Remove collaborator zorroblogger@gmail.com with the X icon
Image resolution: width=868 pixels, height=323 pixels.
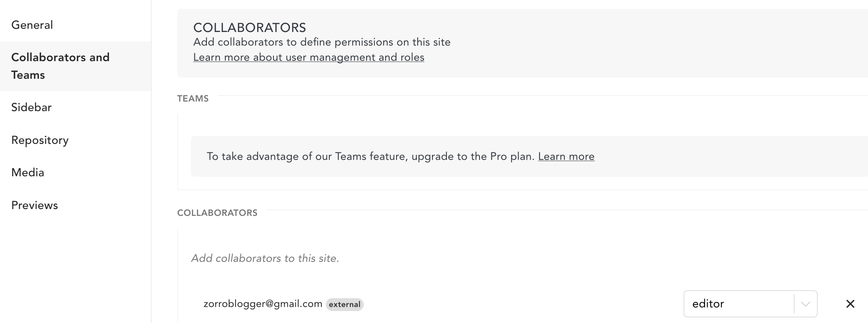coord(850,304)
